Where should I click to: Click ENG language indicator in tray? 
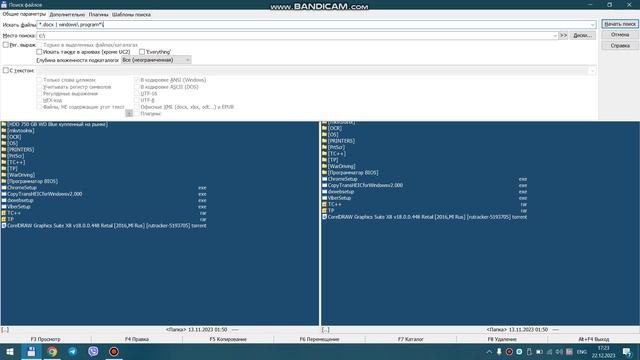(582, 352)
